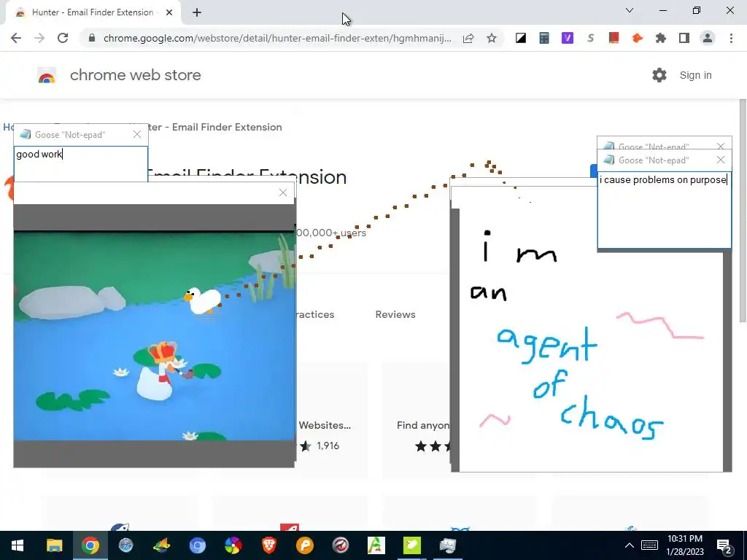View site info via the lock icon
747x560 pixels.
coord(92,38)
